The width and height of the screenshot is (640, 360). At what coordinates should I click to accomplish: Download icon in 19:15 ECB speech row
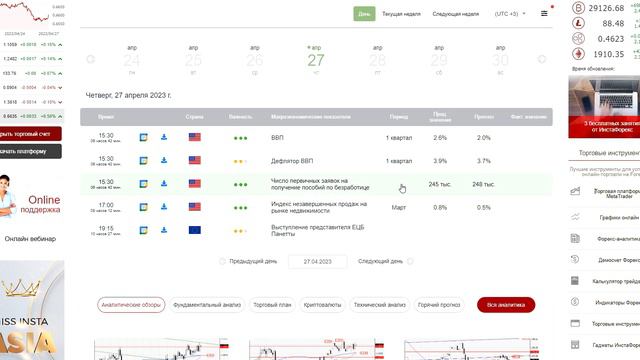tap(164, 230)
